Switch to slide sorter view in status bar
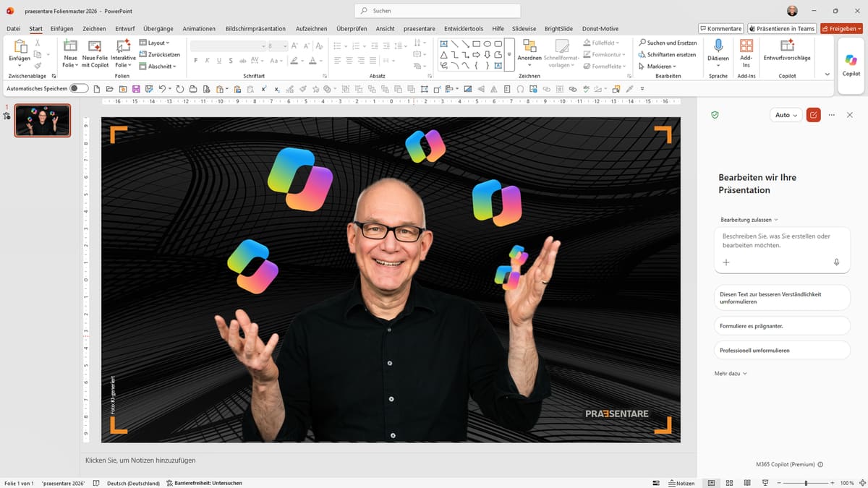Image resolution: width=868 pixels, height=488 pixels. [728, 483]
